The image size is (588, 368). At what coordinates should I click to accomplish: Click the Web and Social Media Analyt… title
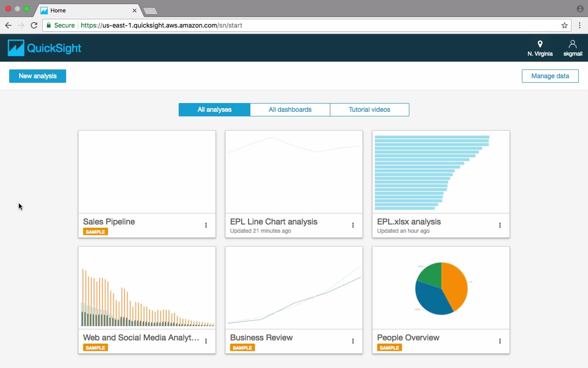coord(141,338)
